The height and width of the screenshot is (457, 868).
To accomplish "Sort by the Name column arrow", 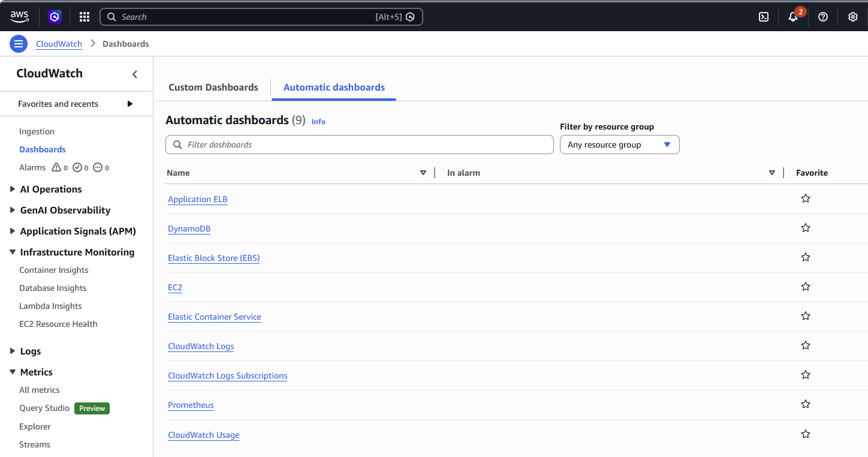I will (423, 173).
